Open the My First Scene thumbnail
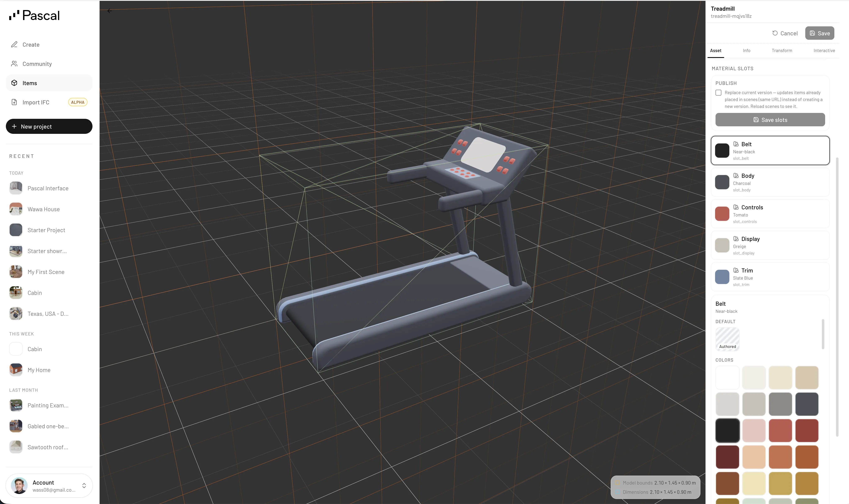The height and width of the screenshot is (504, 849). pos(16,272)
